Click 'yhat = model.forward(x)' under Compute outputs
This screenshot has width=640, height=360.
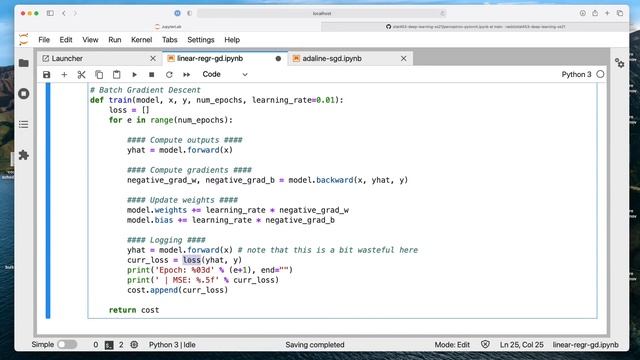180,150
